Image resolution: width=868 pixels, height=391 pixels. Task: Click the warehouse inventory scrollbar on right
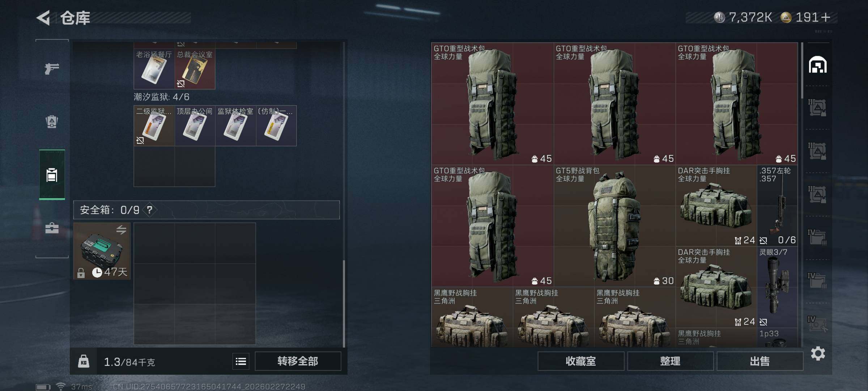click(802, 71)
